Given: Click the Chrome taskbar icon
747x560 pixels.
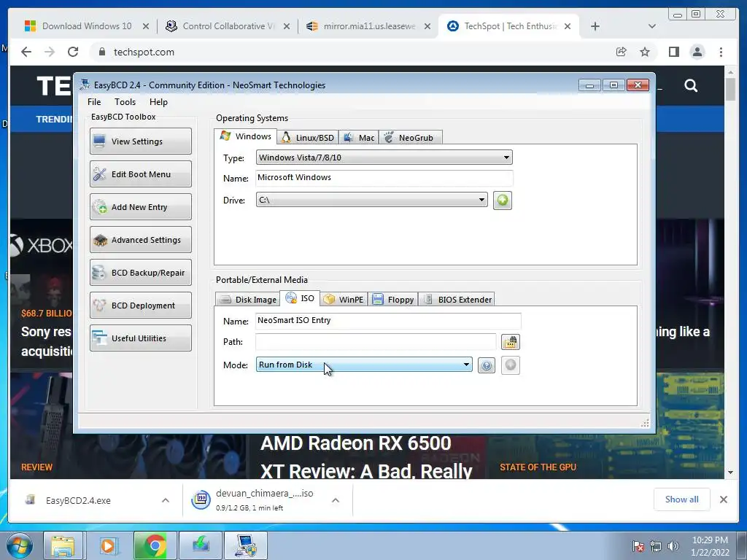Looking at the screenshot, I should (x=155, y=545).
